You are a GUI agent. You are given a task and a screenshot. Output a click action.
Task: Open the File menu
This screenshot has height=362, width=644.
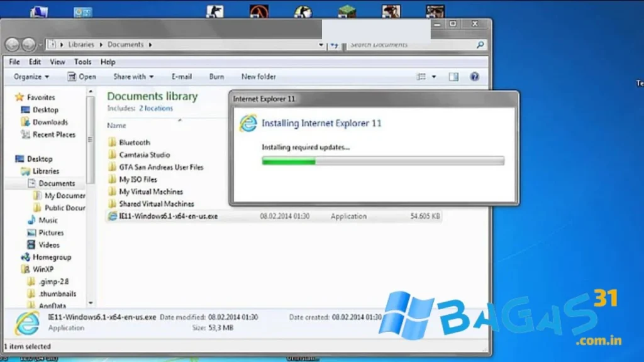pyautogui.click(x=14, y=62)
